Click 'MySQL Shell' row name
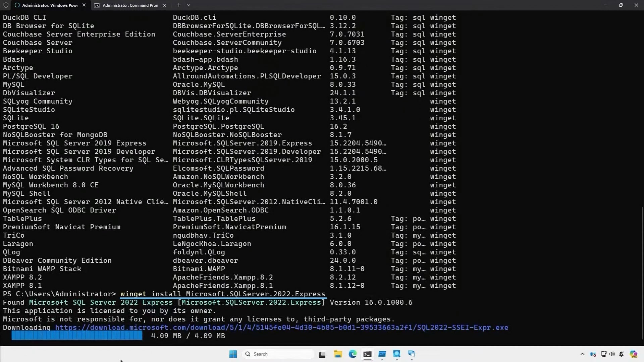Viewport: 644px width, 362px height. tap(26, 193)
